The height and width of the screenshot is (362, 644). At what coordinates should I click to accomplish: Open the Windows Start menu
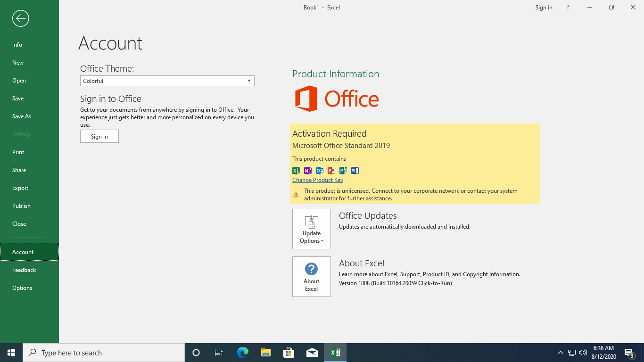[11, 353]
